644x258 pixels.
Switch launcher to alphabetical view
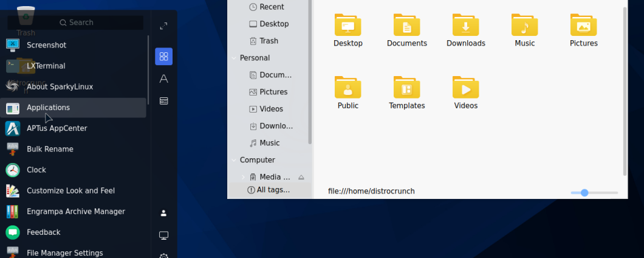pos(163,78)
